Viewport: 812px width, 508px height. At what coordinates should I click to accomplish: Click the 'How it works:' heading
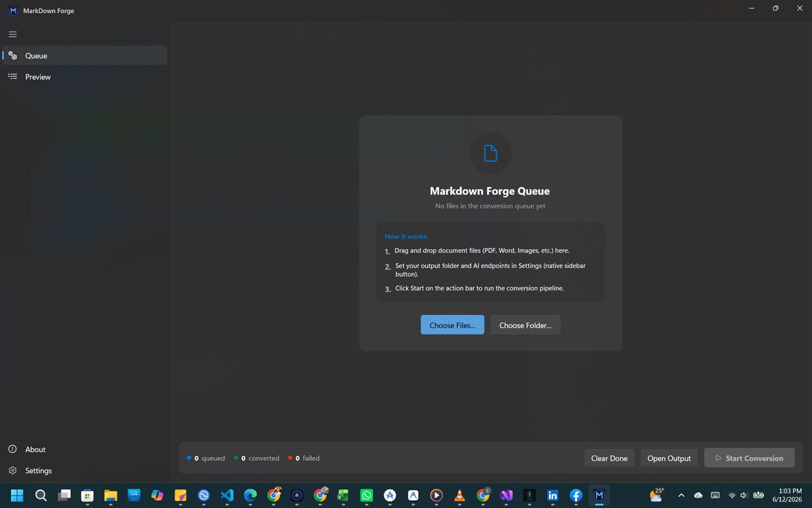[406, 236]
